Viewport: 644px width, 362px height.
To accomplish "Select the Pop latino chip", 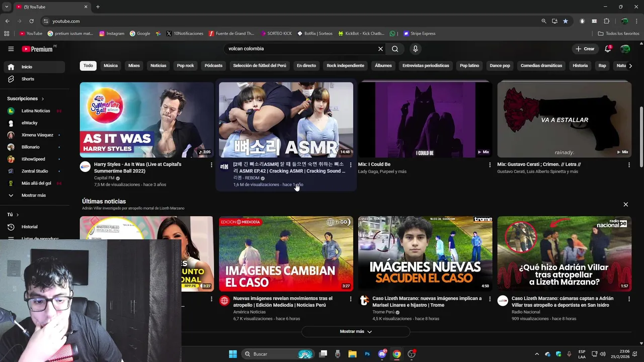I will tap(469, 66).
